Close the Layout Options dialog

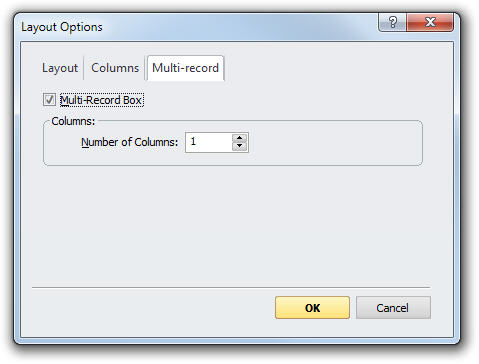click(x=430, y=22)
